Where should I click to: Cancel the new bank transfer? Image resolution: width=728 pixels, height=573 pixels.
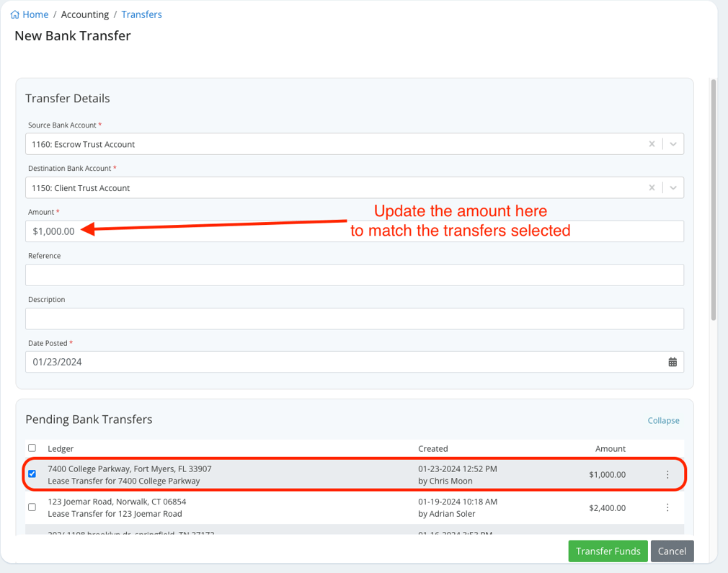pos(672,551)
